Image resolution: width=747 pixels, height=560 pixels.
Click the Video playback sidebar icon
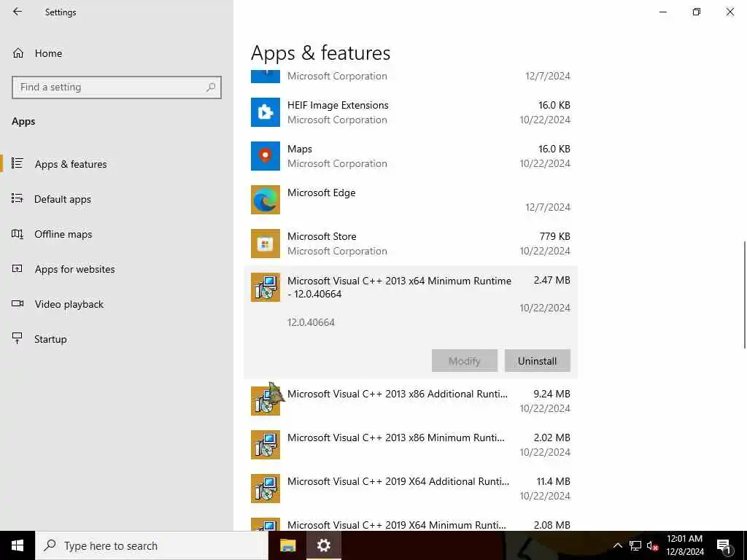(x=18, y=304)
